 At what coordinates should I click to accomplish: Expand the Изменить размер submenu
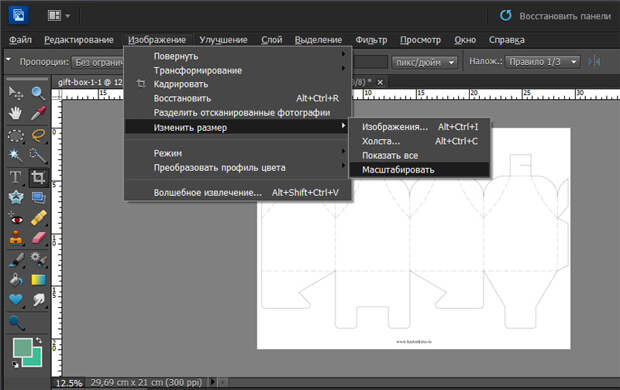tap(238, 127)
